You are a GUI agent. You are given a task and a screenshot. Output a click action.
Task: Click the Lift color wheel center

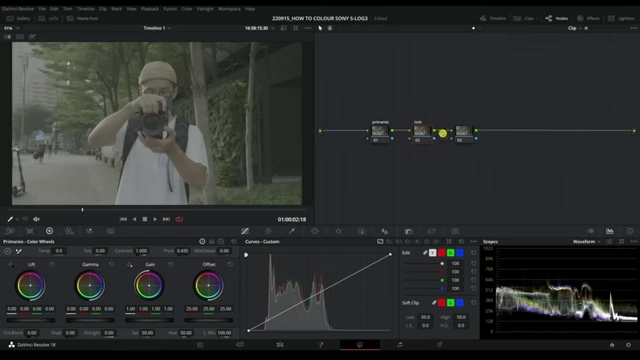31,285
